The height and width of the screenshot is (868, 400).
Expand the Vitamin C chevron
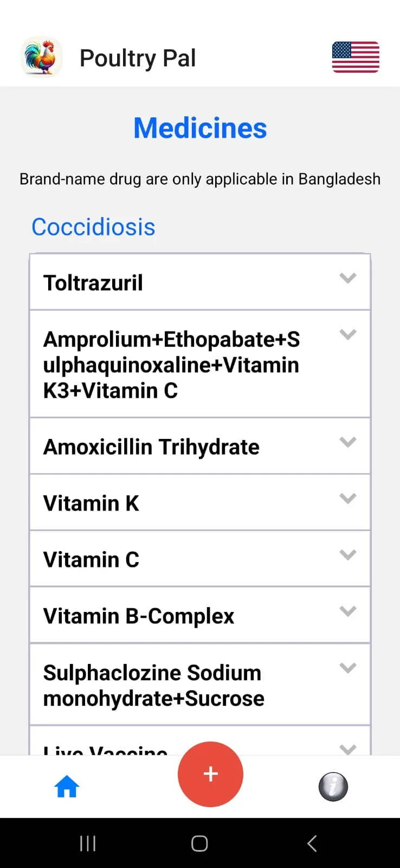[347, 554]
